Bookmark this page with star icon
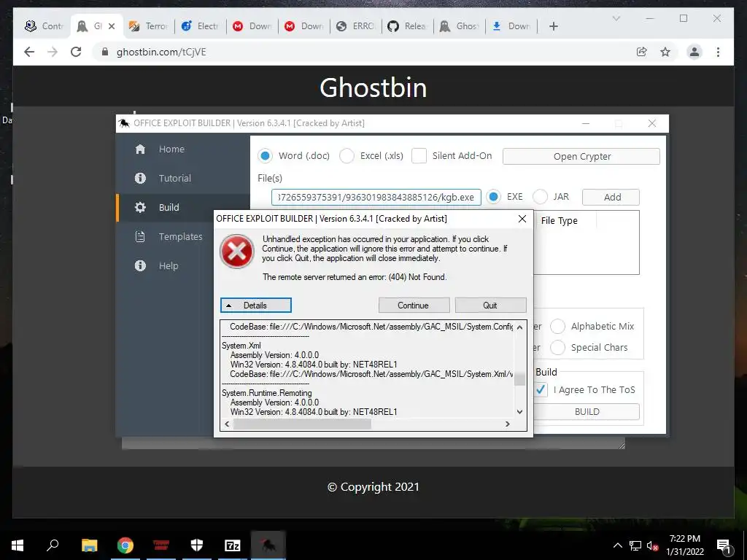Viewport: 747px width, 560px height. pos(665,52)
